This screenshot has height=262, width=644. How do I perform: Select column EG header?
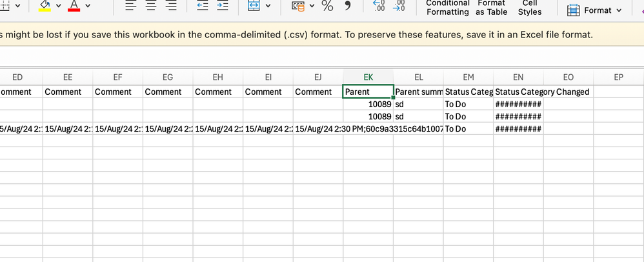click(168, 77)
